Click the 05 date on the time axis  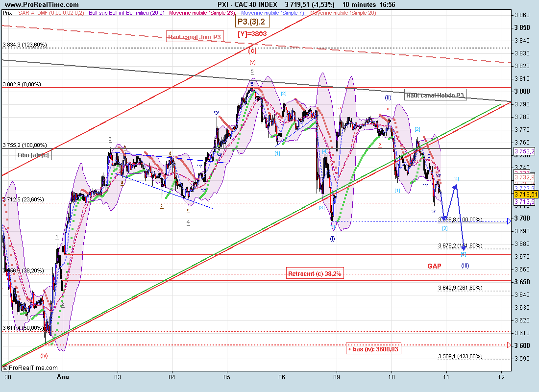click(227, 377)
